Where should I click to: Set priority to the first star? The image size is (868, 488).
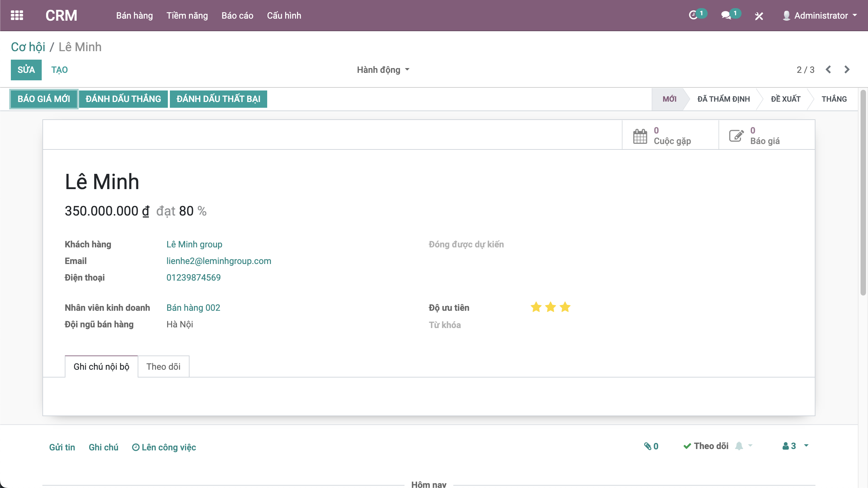point(536,307)
